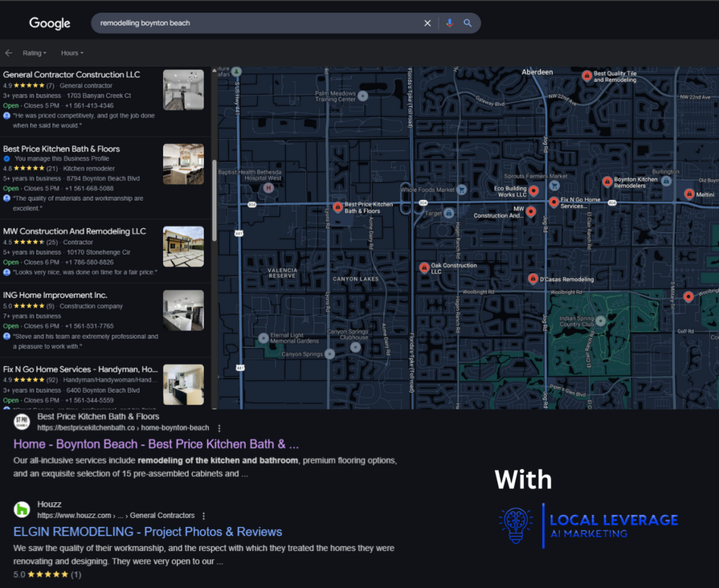Select D'Casas Remodeling map pin
719x588 pixels.
[533, 278]
